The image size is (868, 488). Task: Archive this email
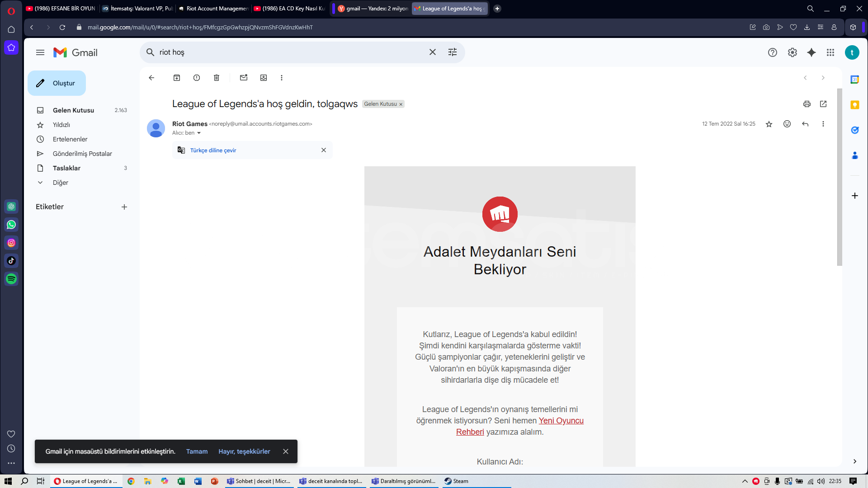pyautogui.click(x=177, y=78)
